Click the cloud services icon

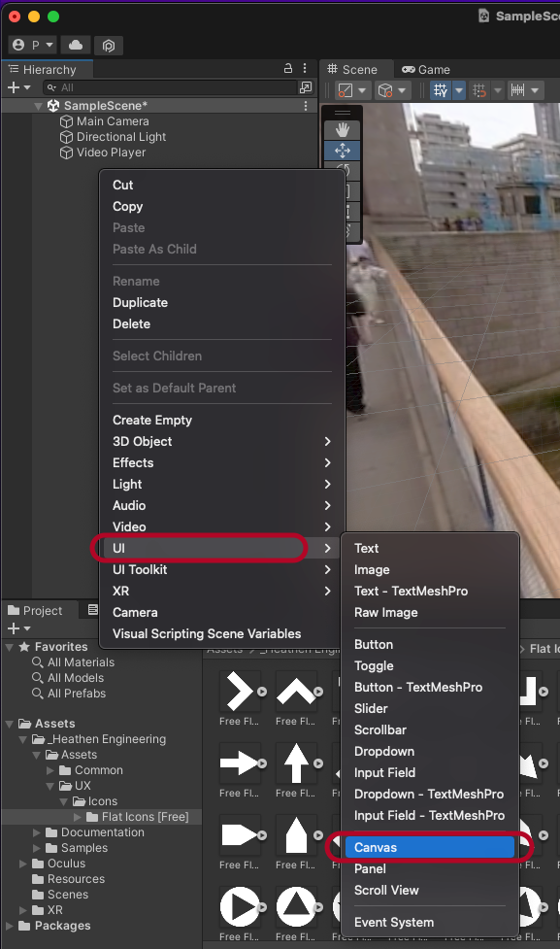pos(76,46)
